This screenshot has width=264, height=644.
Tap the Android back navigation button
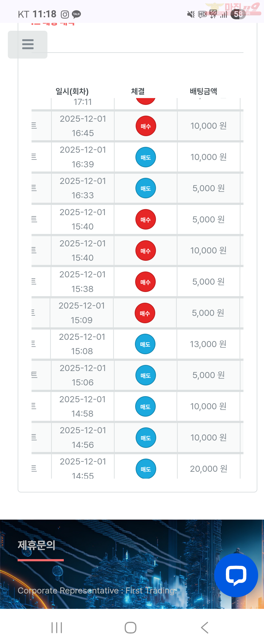click(x=205, y=627)
